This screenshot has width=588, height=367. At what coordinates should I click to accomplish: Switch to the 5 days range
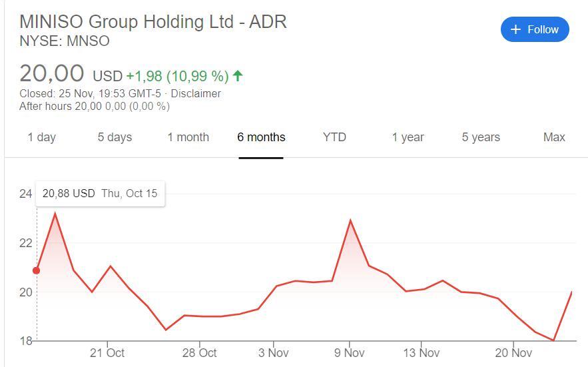click(115, 137)
